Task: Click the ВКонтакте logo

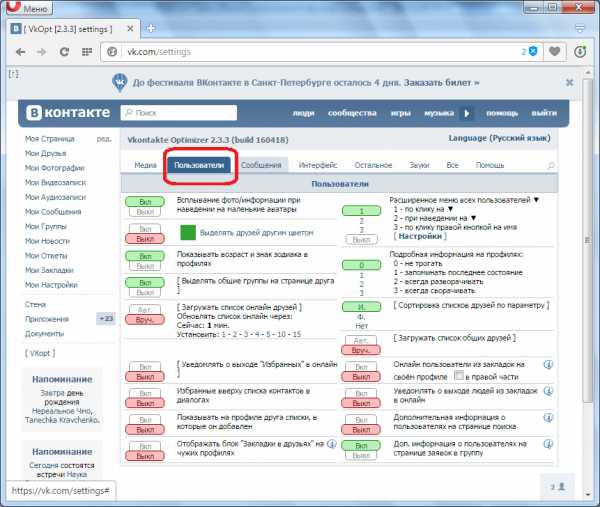Action: pos(68,112)
